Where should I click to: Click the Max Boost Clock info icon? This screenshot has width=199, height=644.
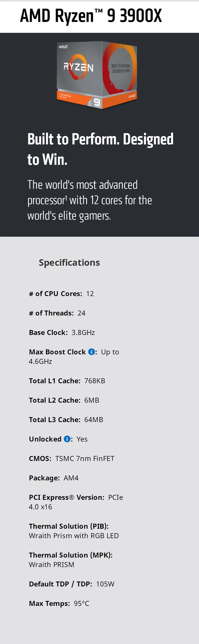click(x=91, y=352)
